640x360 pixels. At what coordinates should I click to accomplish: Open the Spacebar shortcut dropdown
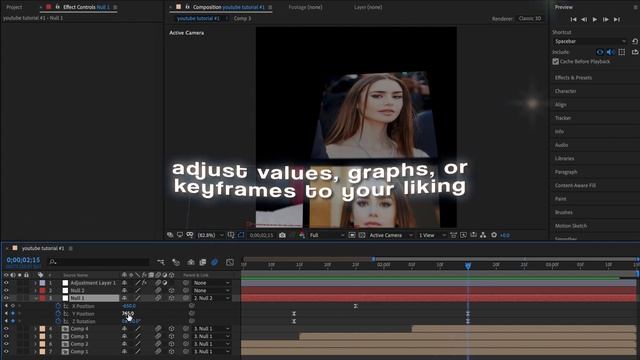[x=589, y=41]
